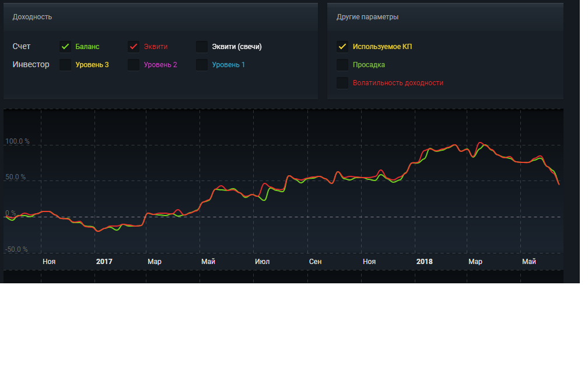Click the -50.0 % y-axis label
This screenshot has height=368, width=588.
pos(17,249)
